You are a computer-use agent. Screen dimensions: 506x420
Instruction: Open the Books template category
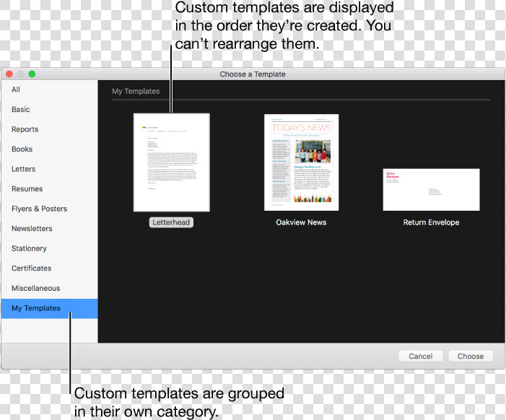pos(49,149)
